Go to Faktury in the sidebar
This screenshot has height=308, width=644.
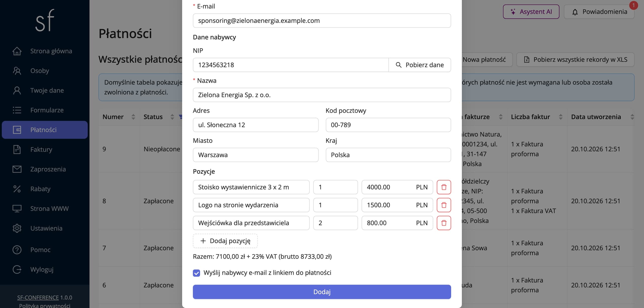[45, 149]
